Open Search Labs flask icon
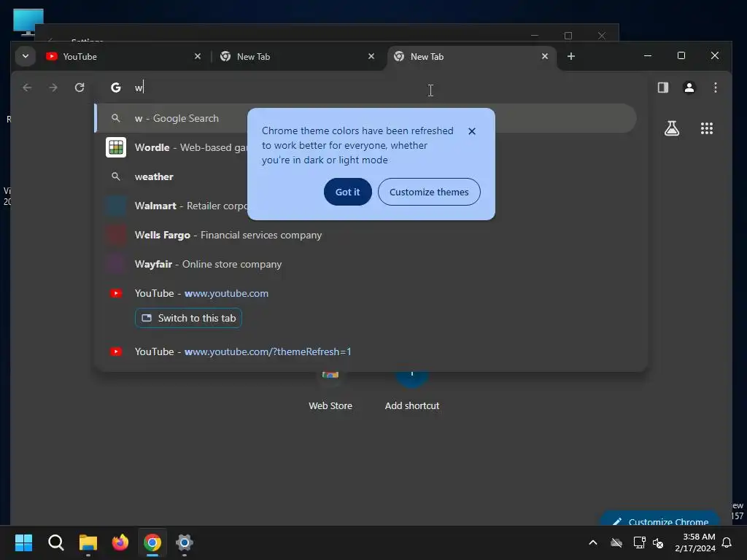Image resolution: width=747 pixels, height=560 pixels. (672, 128)
